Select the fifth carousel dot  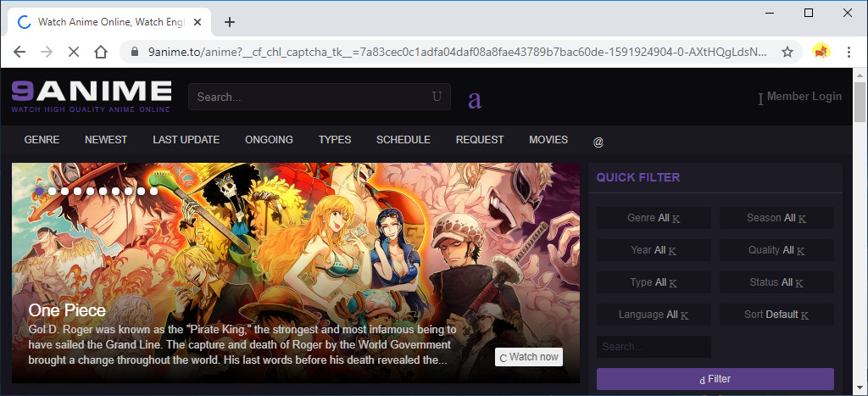90,191
